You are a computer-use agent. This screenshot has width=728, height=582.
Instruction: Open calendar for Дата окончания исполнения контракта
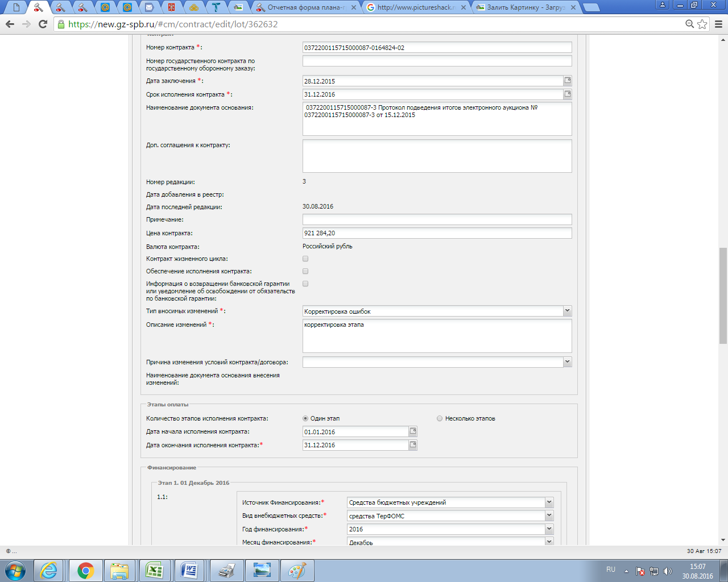point(413,445)
